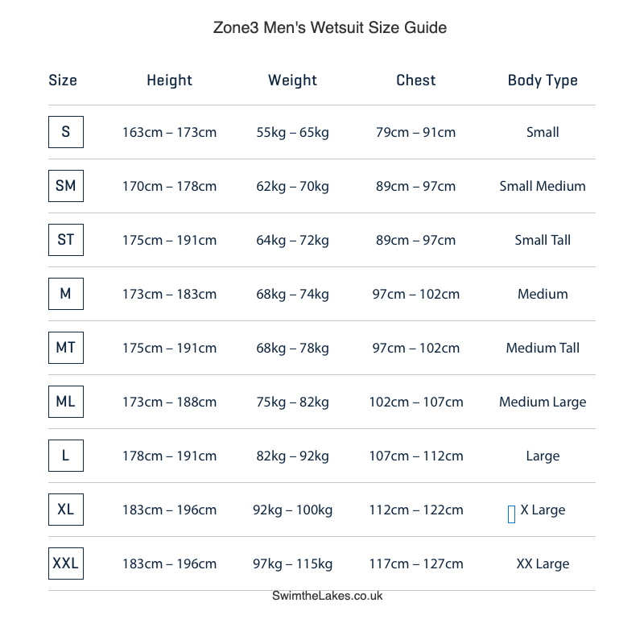Click the Size column header
Image resolution: width=644 pixels, height=644 pixels.
click(x=63, y=80)
